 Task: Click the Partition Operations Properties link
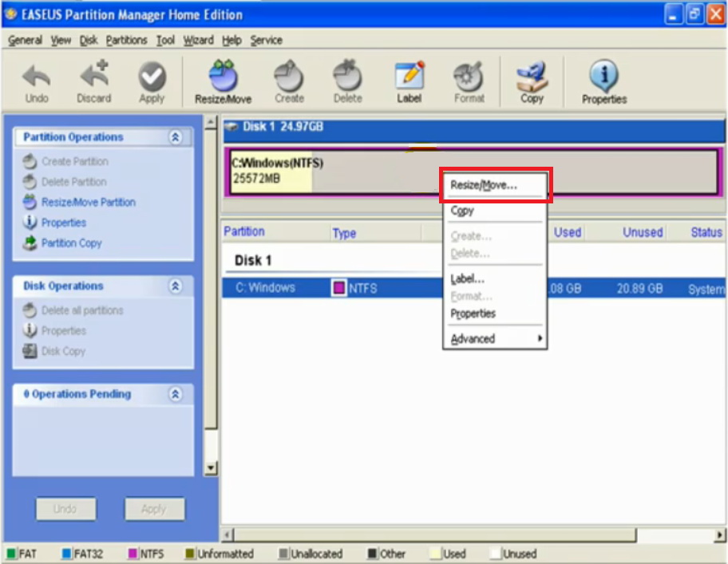[x=64, y=223]
